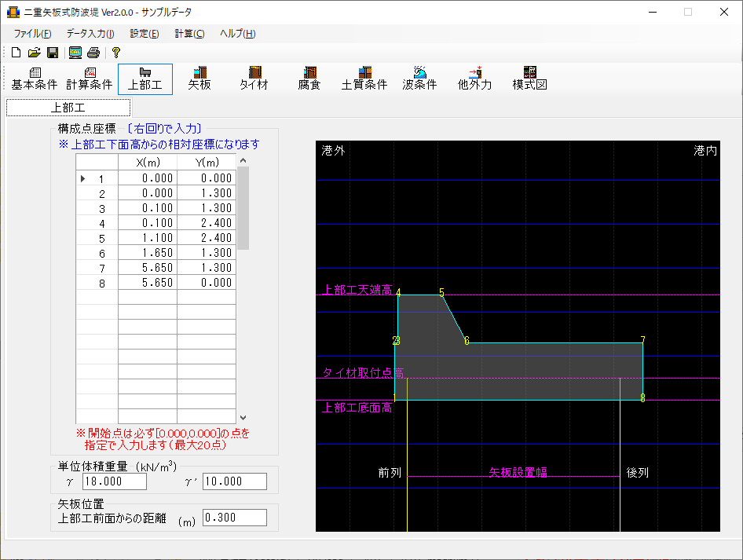Click the 矢板設置幅 label in diagram
This screenshot has height=560, width=743.
[518, 472]
